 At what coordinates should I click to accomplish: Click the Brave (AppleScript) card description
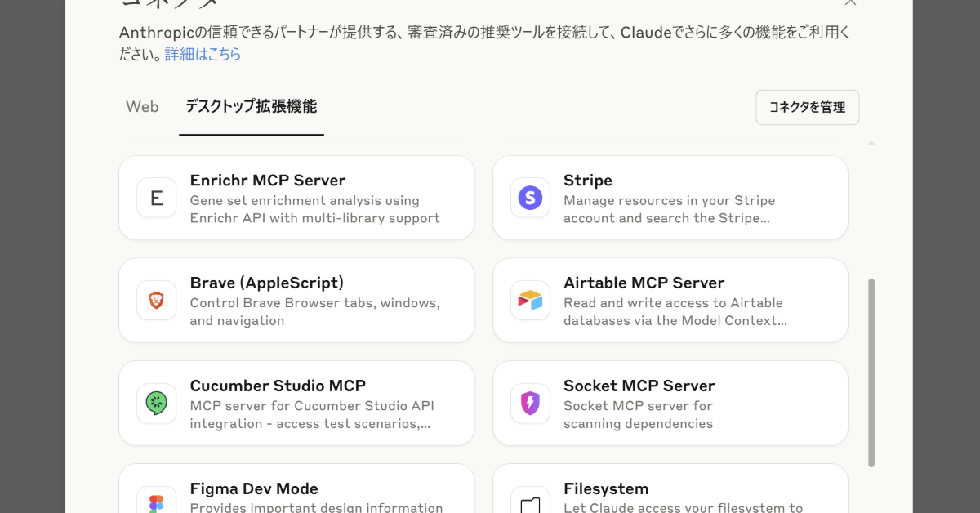tap(315, 312)
